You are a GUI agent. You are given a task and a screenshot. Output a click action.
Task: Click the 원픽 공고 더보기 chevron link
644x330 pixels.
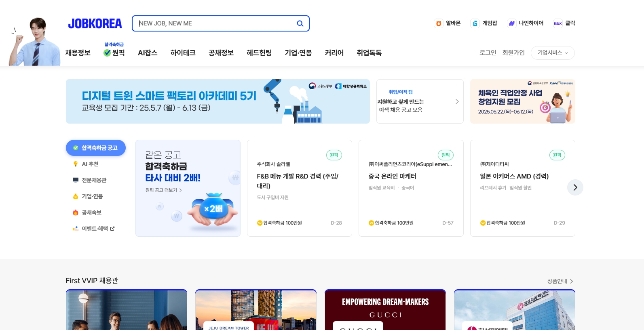164,190
